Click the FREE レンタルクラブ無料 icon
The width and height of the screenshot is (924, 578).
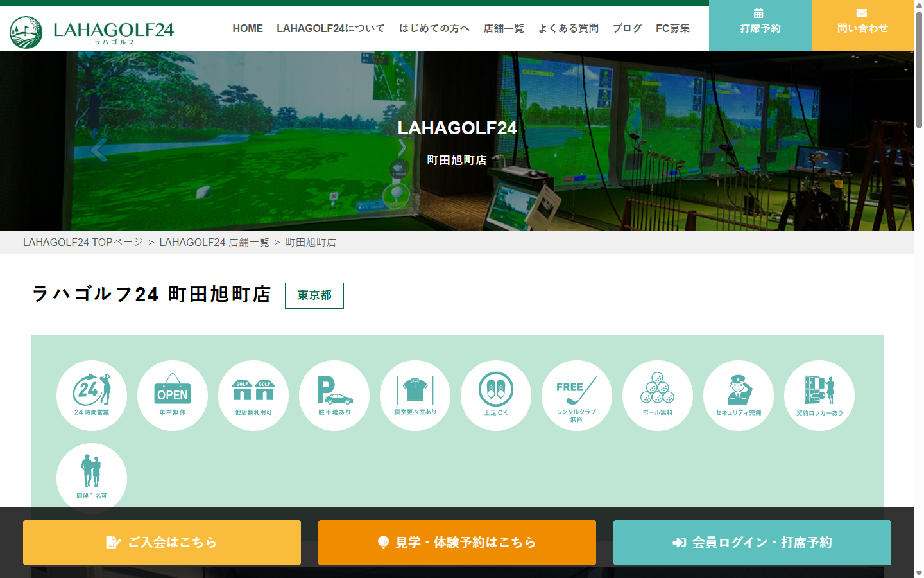pos(577,396)
